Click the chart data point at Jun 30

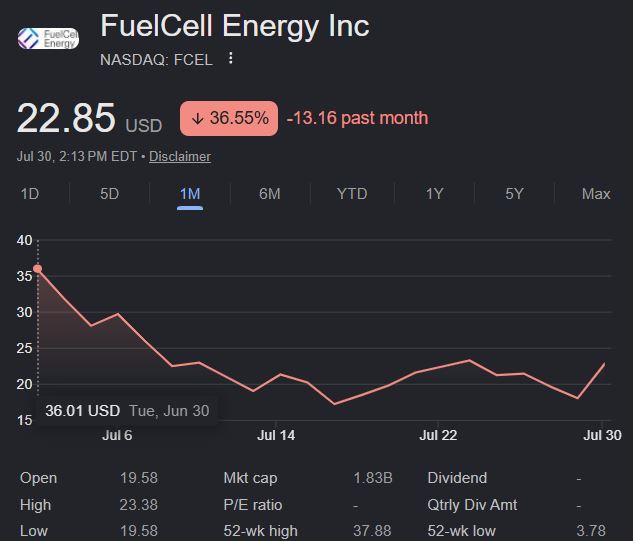[38, 269]
